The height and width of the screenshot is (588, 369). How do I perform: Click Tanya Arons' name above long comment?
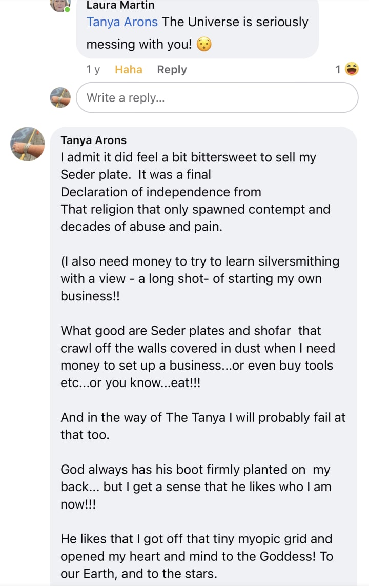click(94, 140)
